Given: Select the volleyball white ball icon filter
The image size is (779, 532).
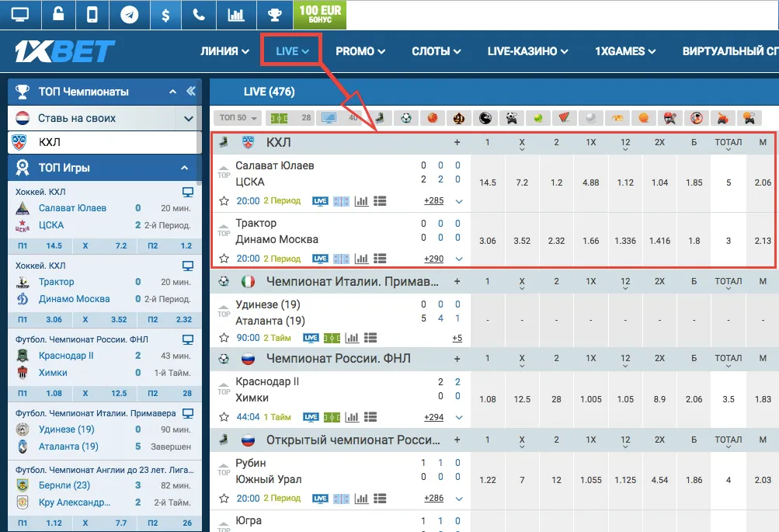Looking at the screenshot, I should point(591,118).
